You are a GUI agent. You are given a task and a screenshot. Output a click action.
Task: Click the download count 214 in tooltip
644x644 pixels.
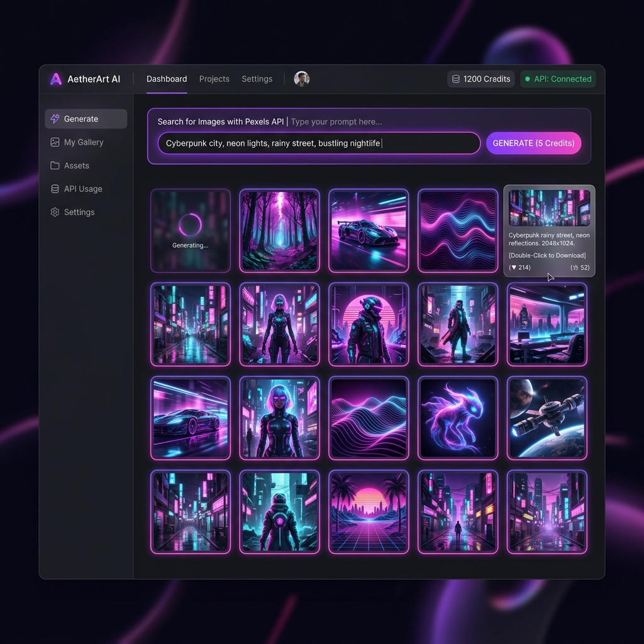519,267
